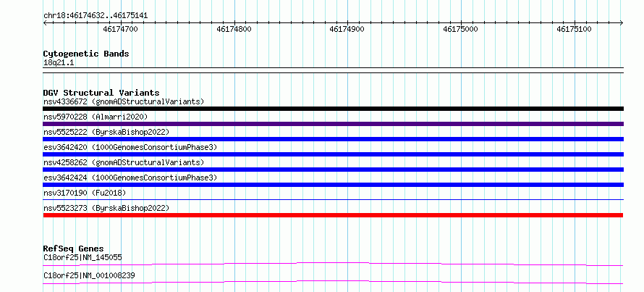Open variant esv3642424 label

pos(130,178)
